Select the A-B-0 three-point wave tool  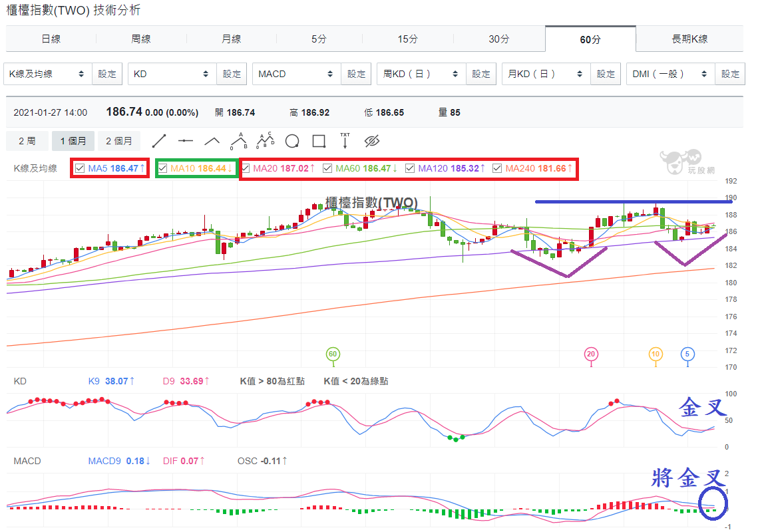pyautogui.click(x=239, y=141)
